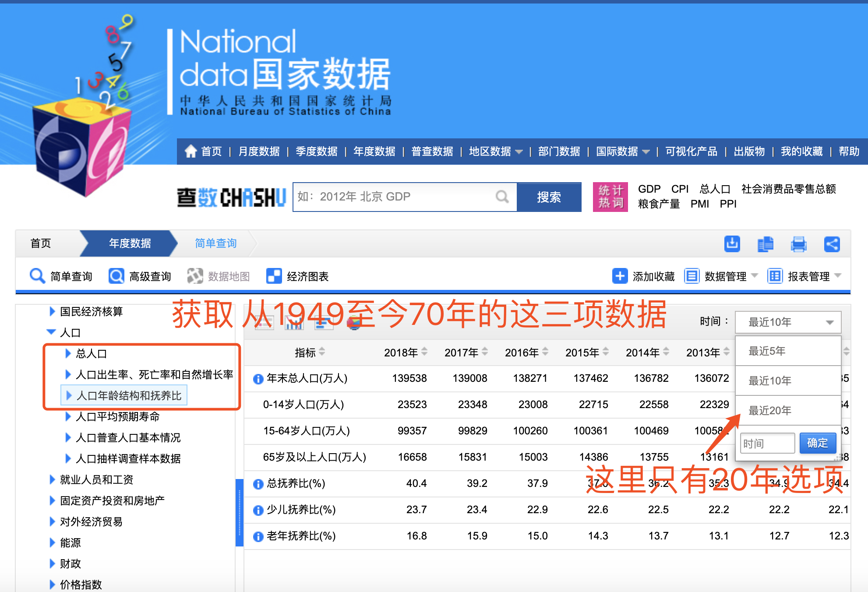Click the horizontal bar chart icon
Viewport: 868px width, 592px height.
coord(323,323)
